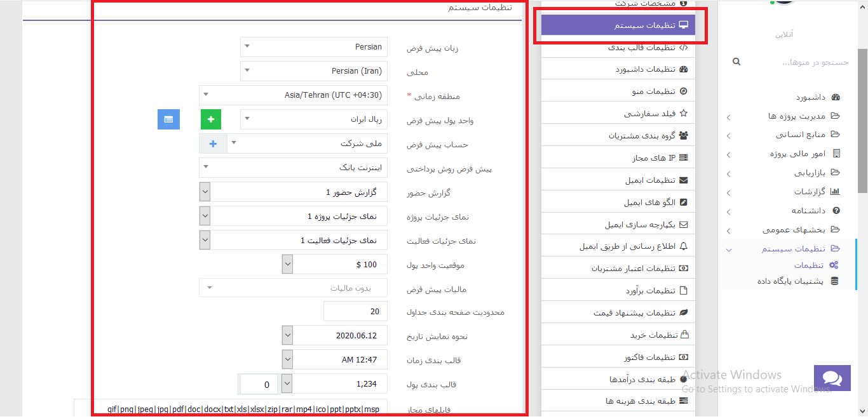Add new currency with green plus button
This screenshot has height=419, width=868.
(212, 119)
